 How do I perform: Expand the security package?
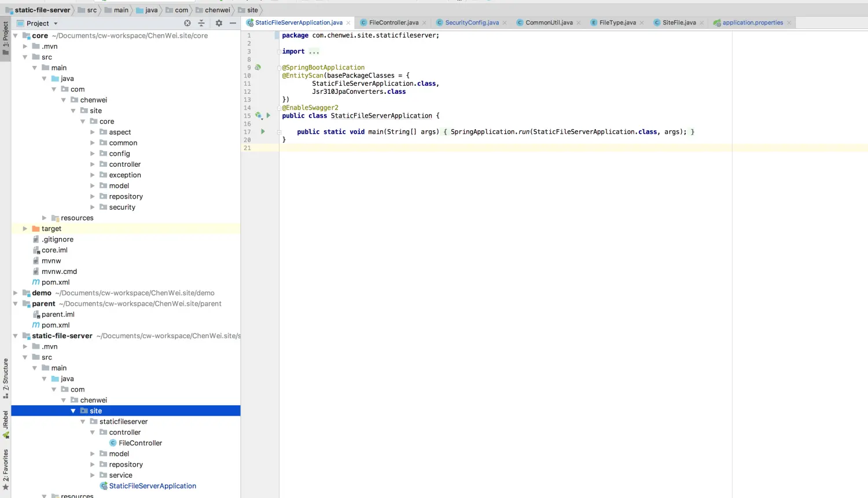coord(93,207)
